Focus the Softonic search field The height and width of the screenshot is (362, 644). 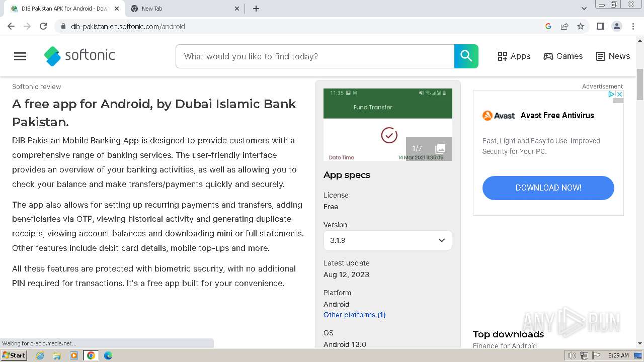point(315,56)
